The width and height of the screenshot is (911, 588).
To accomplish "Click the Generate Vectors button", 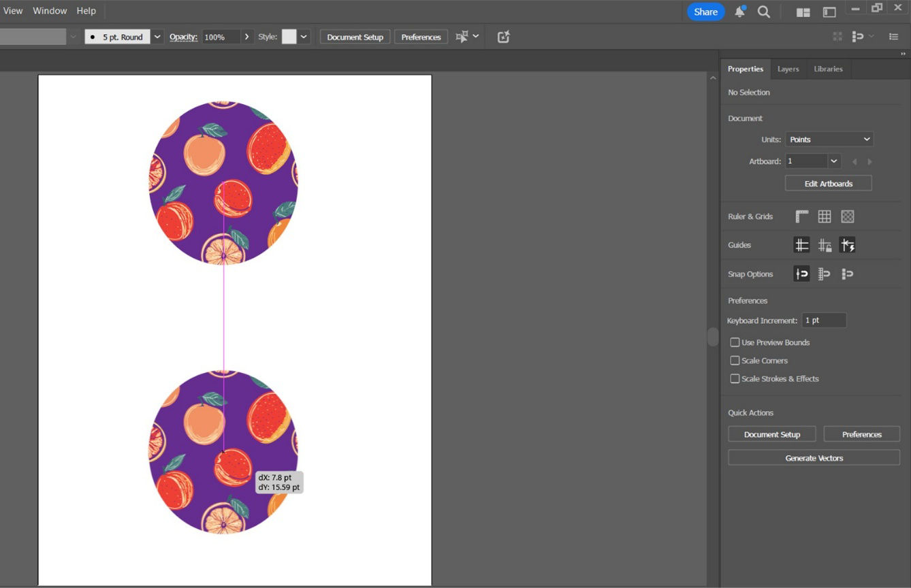I will (x=814, y=458).
